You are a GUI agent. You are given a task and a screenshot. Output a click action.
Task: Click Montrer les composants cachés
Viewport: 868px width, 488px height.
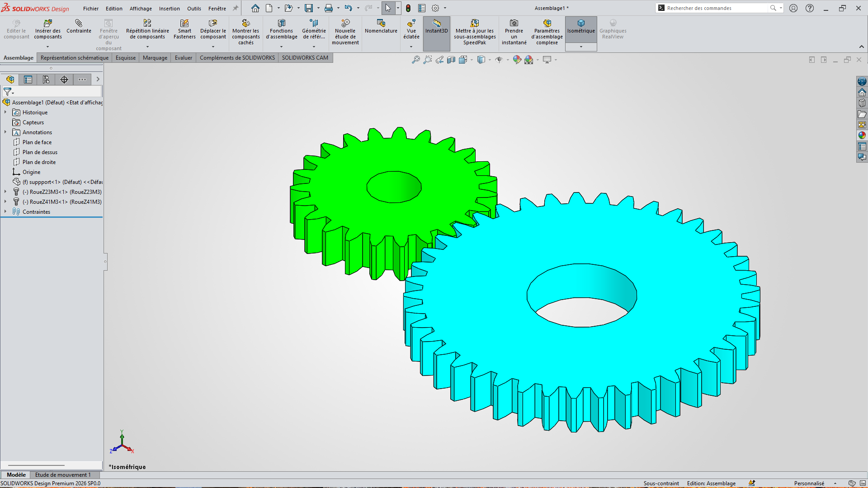click(246, 32)
